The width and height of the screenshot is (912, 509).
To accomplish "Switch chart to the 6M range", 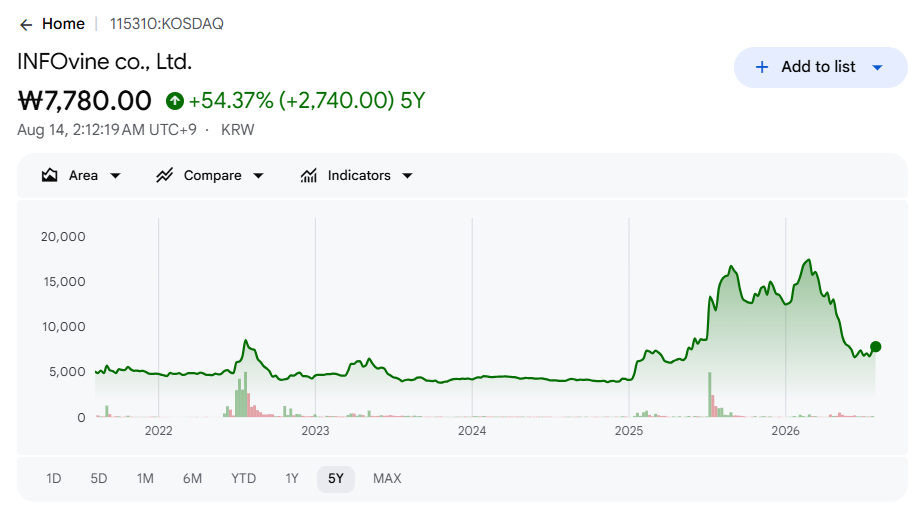I will point(193,479).
